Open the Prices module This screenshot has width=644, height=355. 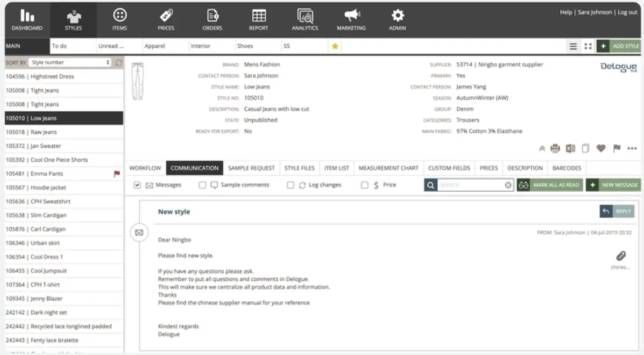point(166,20)
